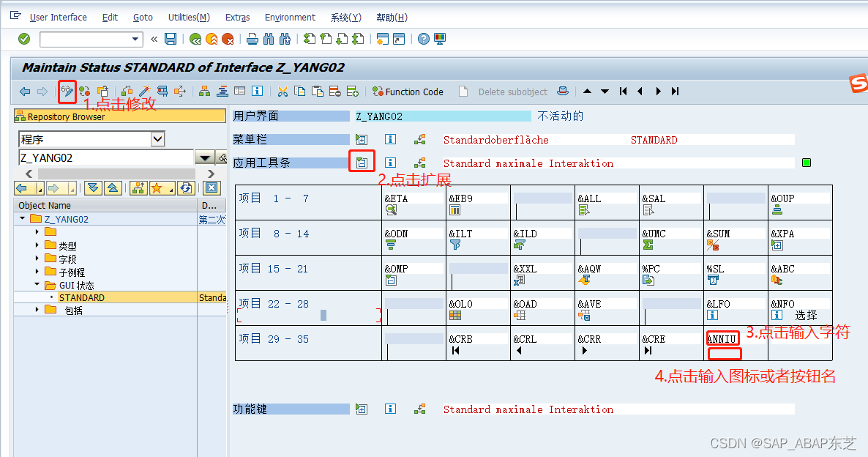Close the Repository Browser with the X icon

tap(212, 188)
